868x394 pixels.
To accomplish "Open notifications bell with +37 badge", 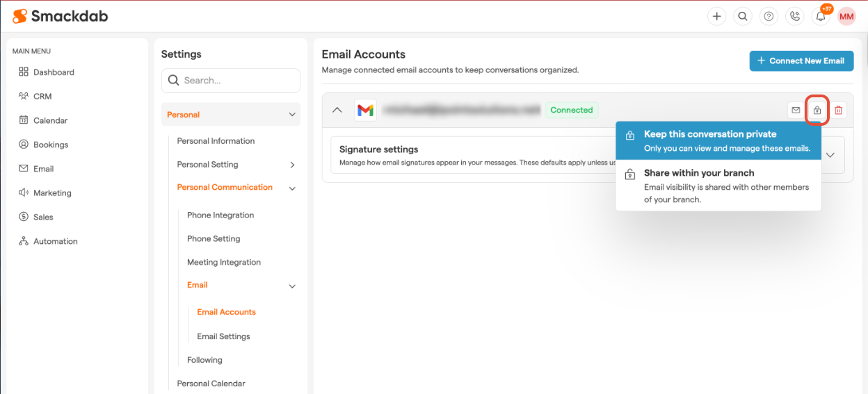I will 821,17.
